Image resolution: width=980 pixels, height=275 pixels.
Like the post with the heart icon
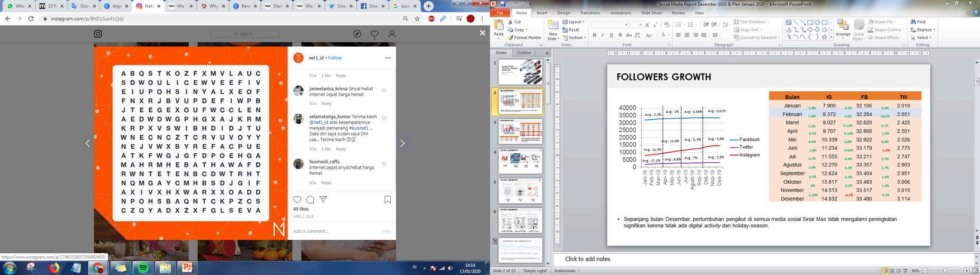tap(297, 199)
